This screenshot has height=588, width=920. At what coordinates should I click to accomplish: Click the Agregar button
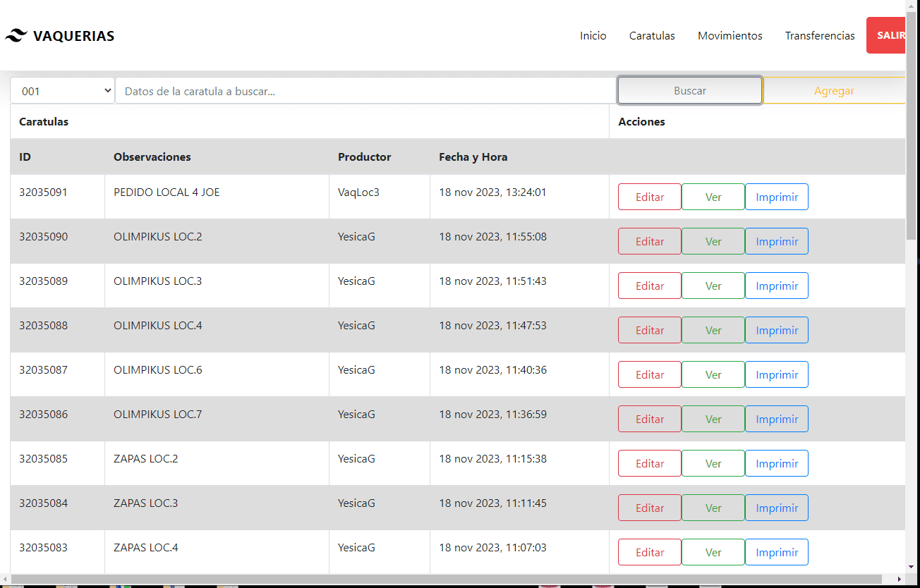click(834, 91)
